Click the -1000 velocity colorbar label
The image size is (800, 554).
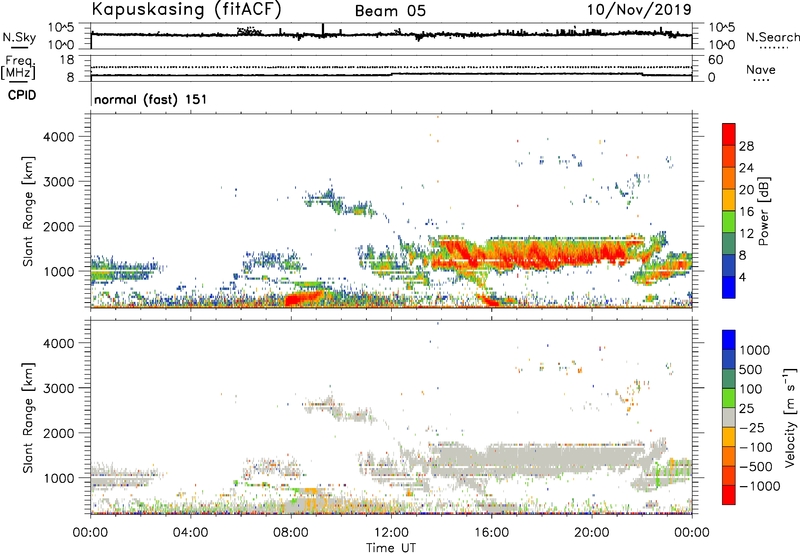[759, 486]
